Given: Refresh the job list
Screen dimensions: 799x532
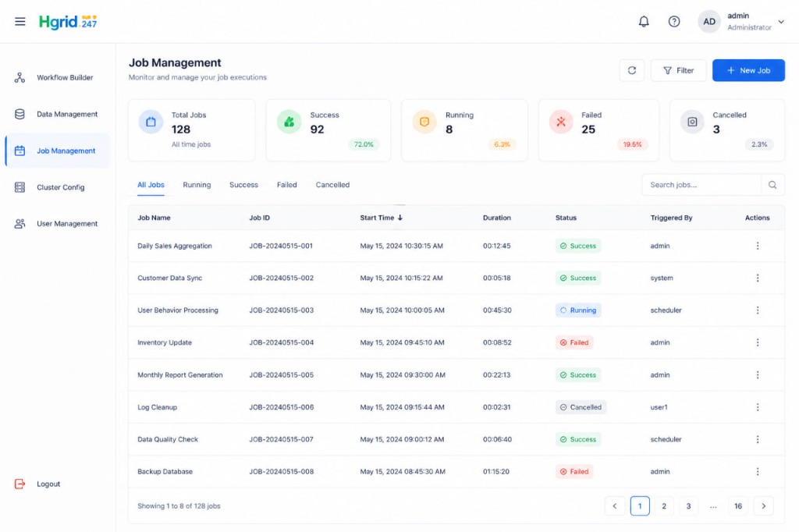Looking at the screenshot, I should pos(632,70).
